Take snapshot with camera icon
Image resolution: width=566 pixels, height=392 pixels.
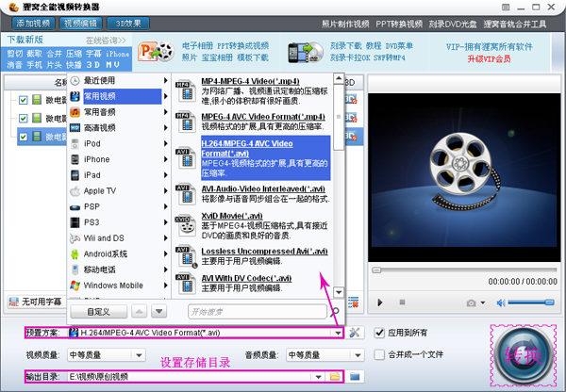pyautogui.click(x=471, y=302)
